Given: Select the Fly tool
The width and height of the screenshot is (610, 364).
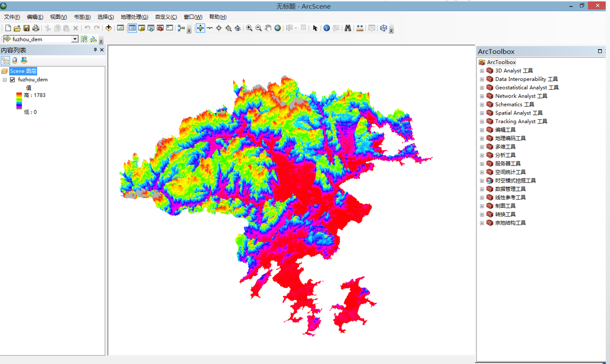Looking at the screenshot, I should (x=210, y=28).
